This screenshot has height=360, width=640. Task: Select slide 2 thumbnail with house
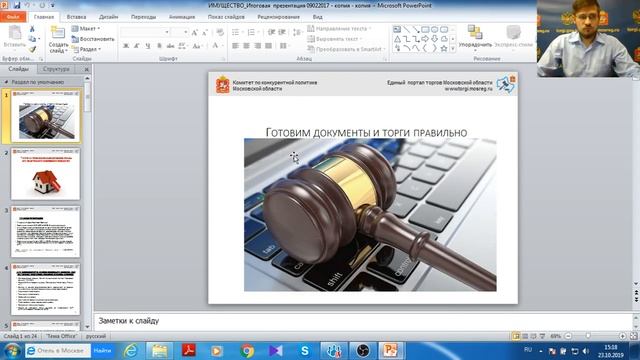[x=45, y=174]
